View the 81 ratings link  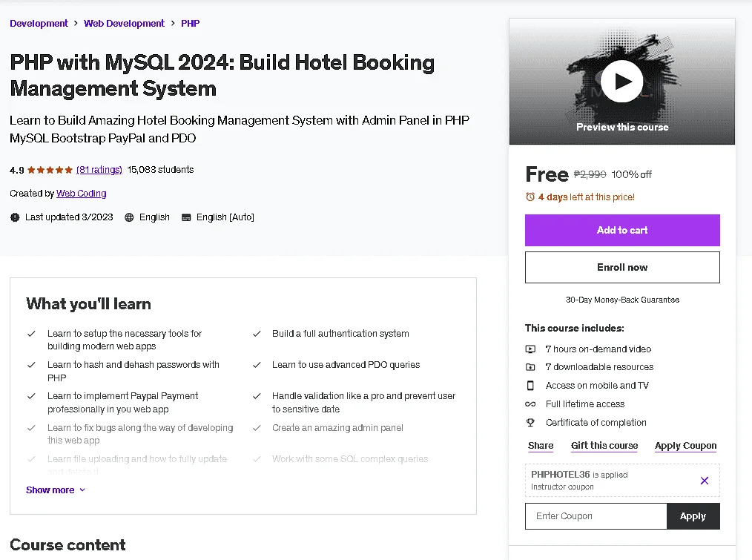99,169
